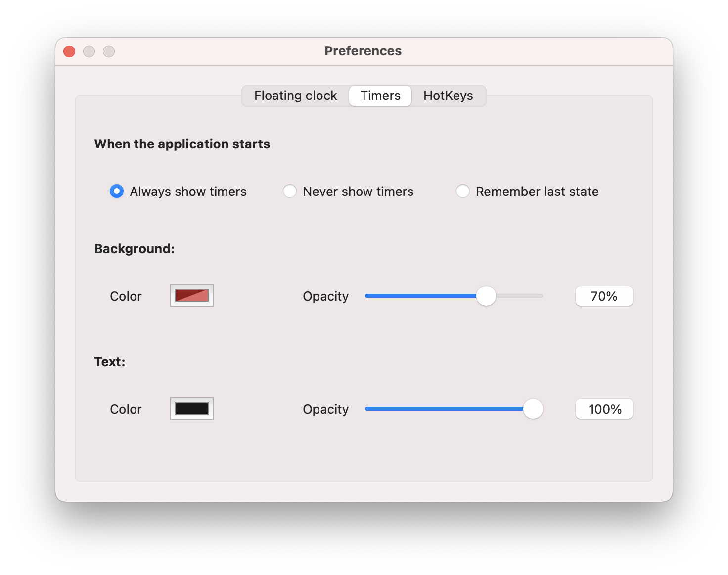Open the Background color swatch picker
This screenshot has width=728, height=575.
[192, 296]
